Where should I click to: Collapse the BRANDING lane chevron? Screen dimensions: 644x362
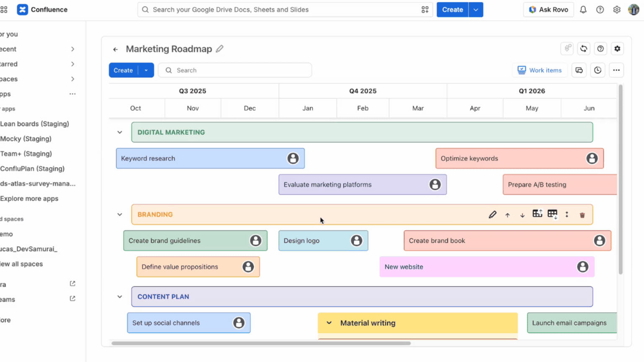tap(119, 215)
